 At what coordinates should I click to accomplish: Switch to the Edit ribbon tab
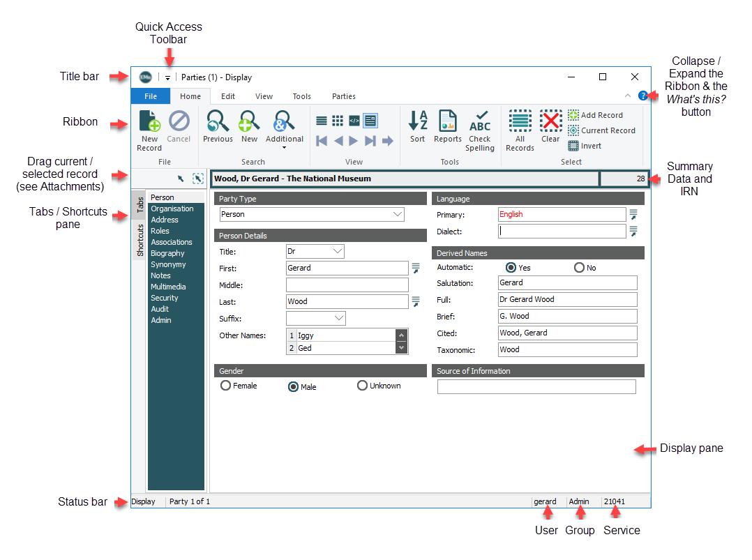pos(228,97)
